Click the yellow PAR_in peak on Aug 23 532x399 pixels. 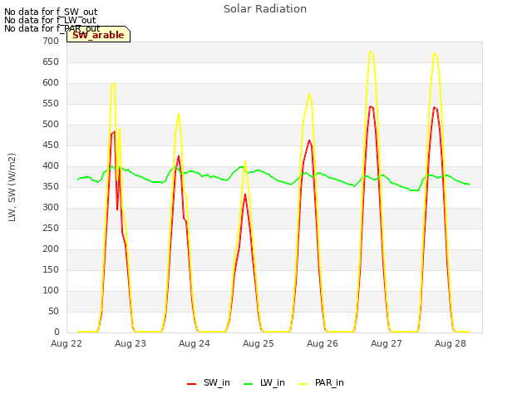coord(179,114)
